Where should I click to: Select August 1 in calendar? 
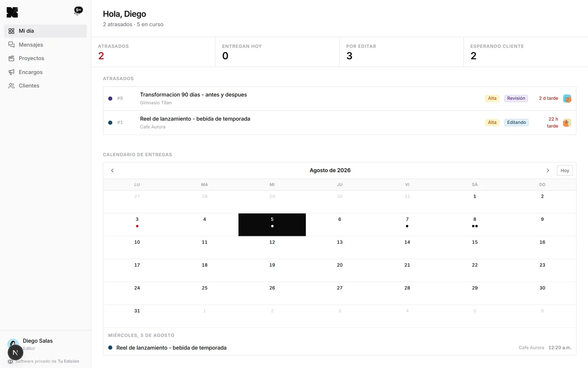(474, 202)
